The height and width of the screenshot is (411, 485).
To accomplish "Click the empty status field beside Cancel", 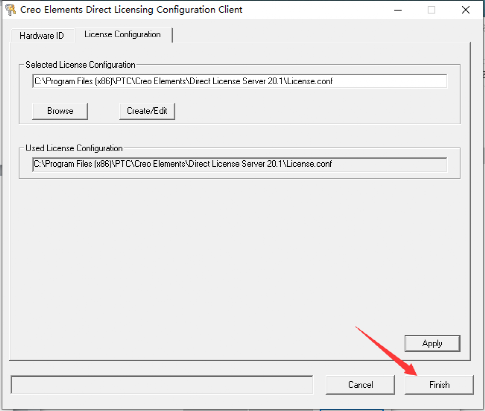I will click(162, 385).
